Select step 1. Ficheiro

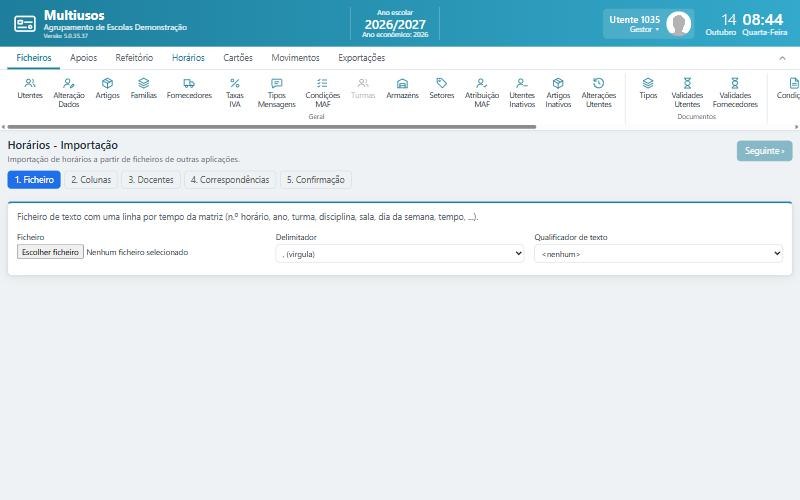tap(34, 180)
